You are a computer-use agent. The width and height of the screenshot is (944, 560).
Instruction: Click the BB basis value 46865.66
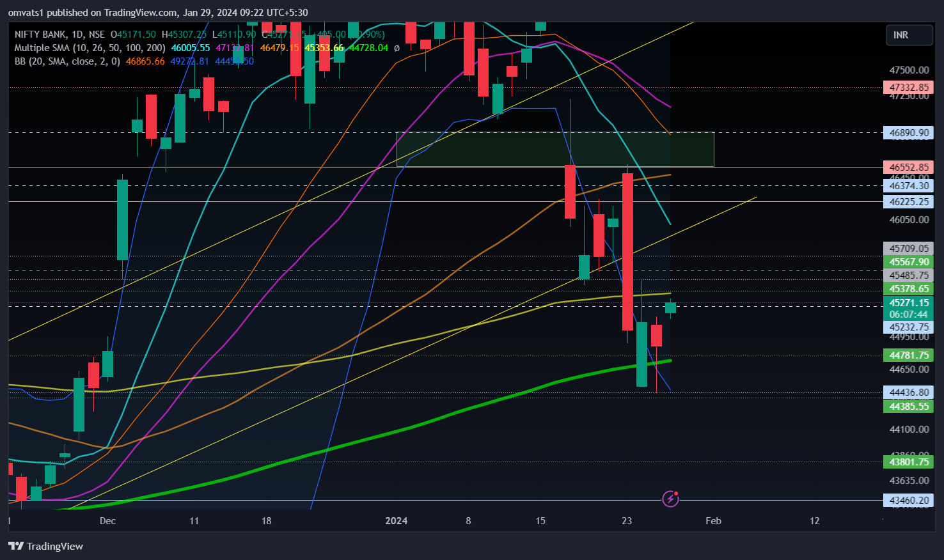[145, 61]
